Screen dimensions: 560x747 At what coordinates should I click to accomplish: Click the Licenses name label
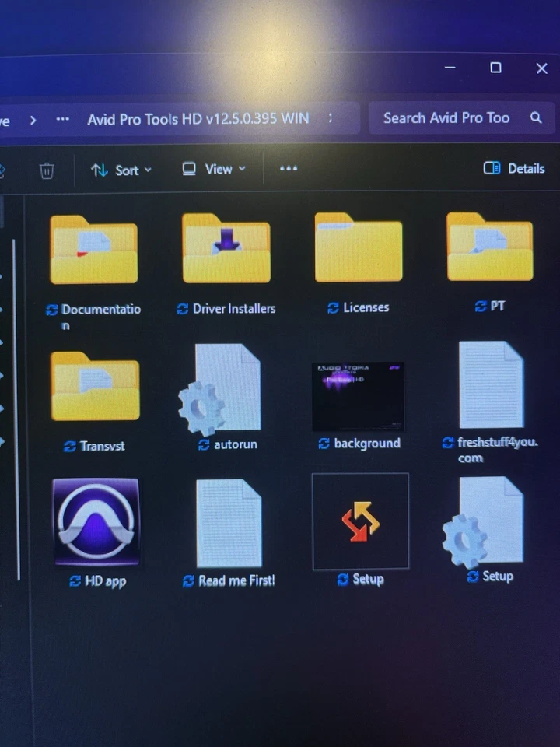(x=366, y=307)
